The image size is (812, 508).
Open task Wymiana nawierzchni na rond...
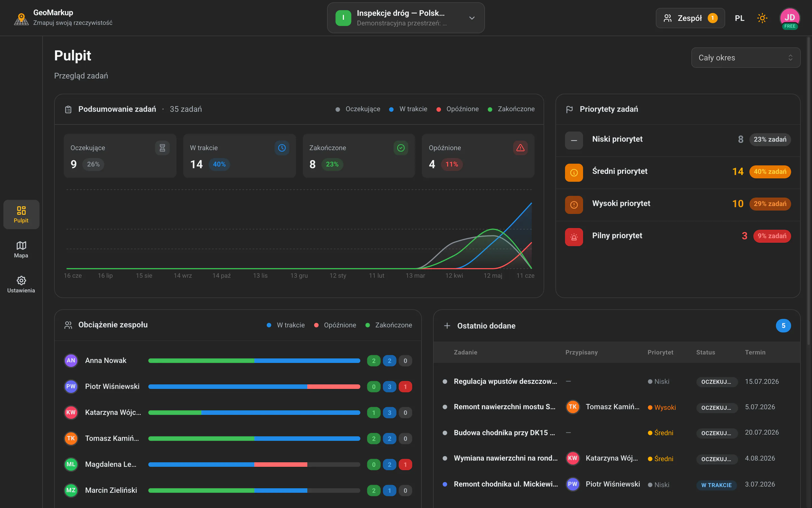[506, 458]
